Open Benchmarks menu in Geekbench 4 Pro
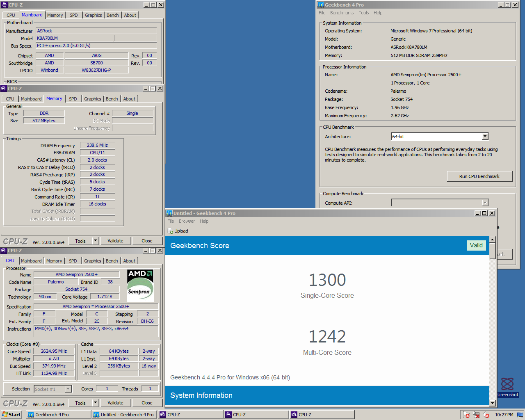The height and width of the screenshot is (420, 525). (342, 13)
